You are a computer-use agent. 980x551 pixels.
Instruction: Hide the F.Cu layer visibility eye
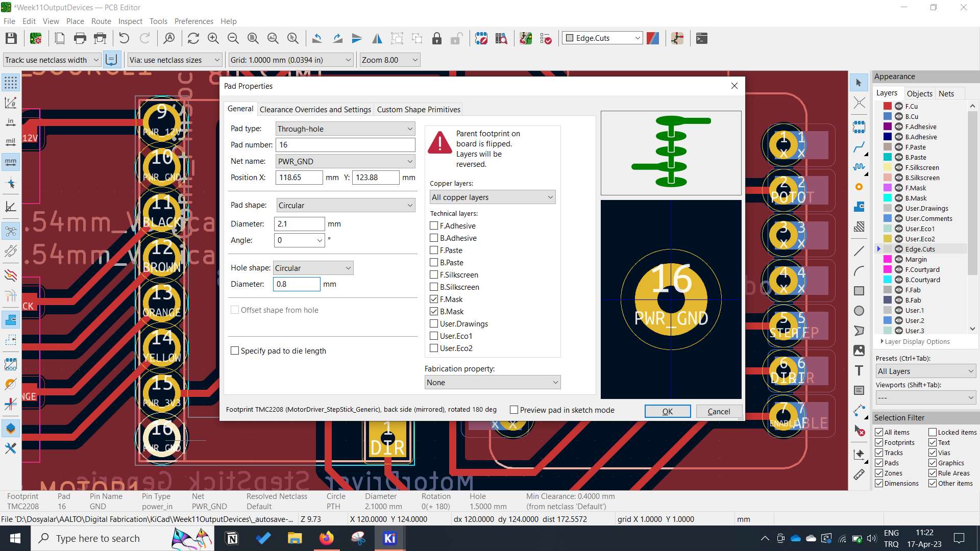pyautogui.click(x=899, y=106)
